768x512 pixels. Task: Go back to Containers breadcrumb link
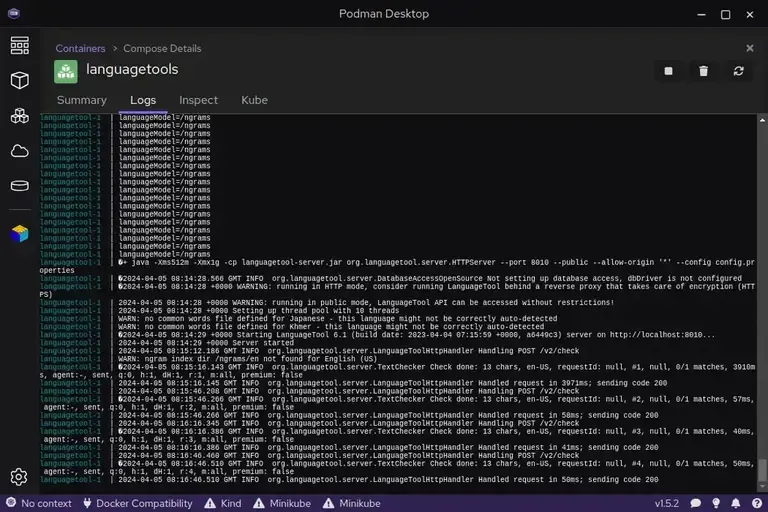[x=80, y=49]
